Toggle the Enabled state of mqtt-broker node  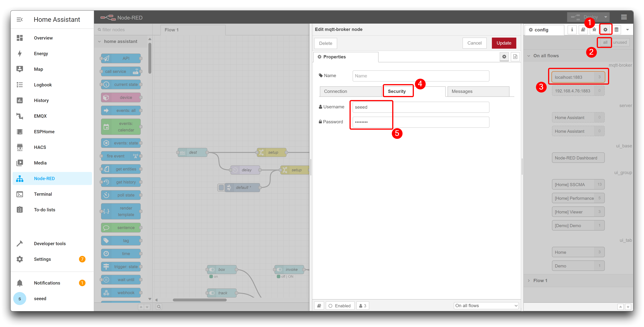coord(340,306)
